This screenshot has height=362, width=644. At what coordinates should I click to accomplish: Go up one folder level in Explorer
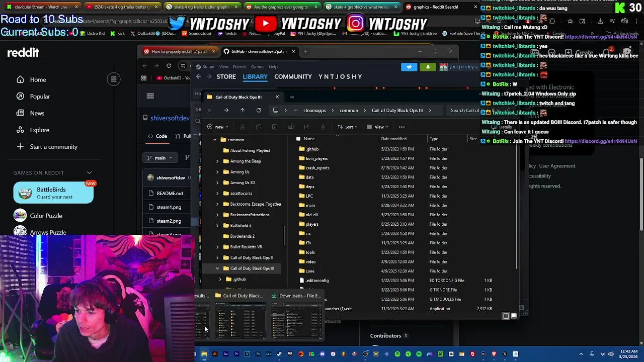point(243,110)
